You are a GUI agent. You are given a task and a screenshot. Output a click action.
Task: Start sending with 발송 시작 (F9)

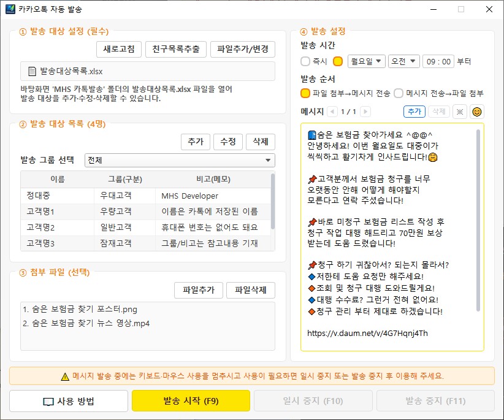pos(191,401)
